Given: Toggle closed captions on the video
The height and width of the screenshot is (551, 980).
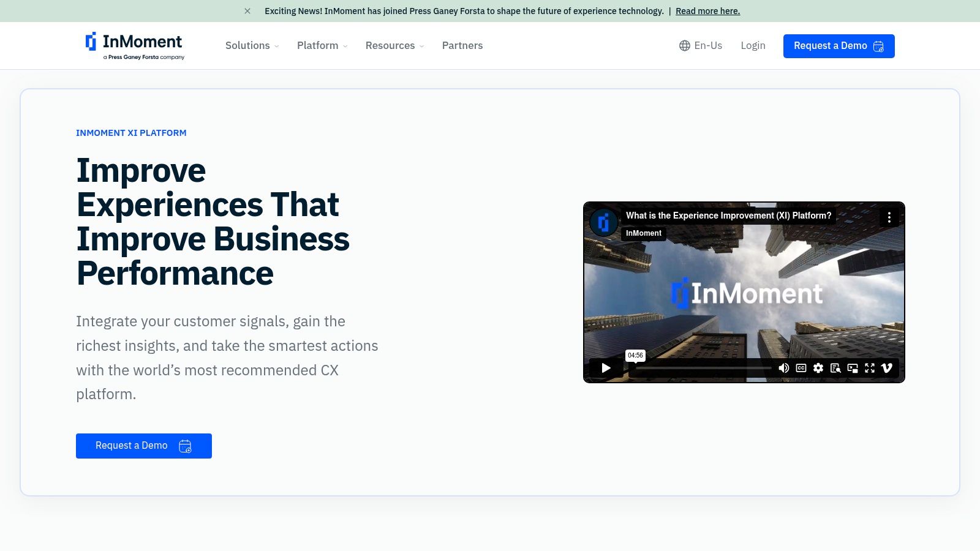Looking at the screenshot, I should coord(801,368).
